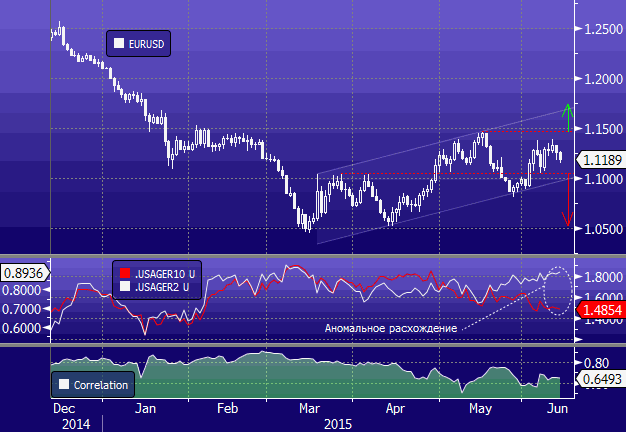
Task: Click the 1.2500 price axis label
Action: [601, 29]
